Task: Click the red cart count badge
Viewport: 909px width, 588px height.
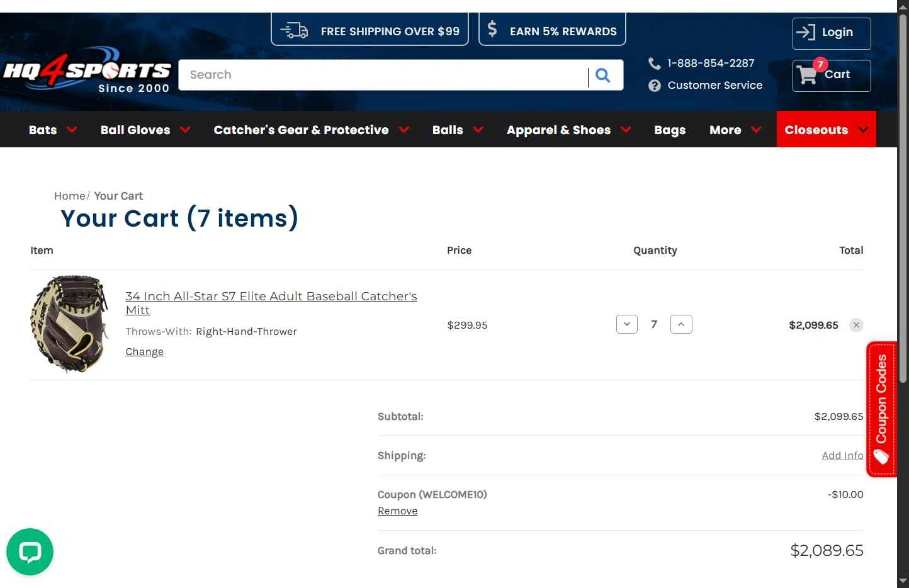Action: click(820, 64)
